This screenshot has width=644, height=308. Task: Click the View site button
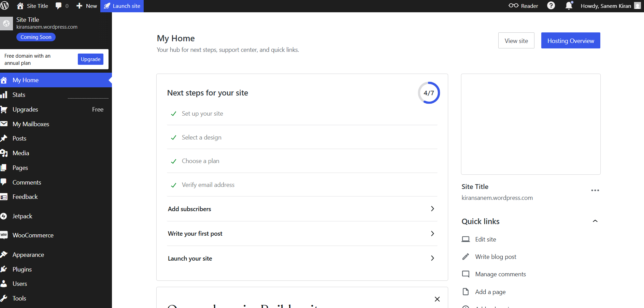tap(516, 41)
